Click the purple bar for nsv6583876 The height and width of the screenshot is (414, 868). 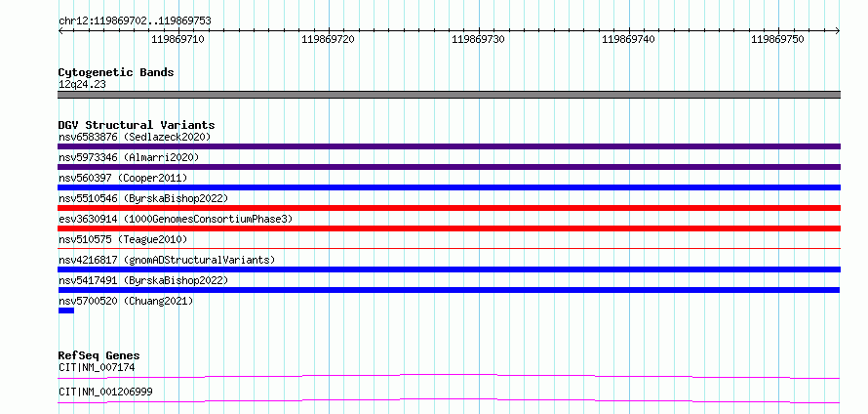pyautogui.click(x=449, y=146)
